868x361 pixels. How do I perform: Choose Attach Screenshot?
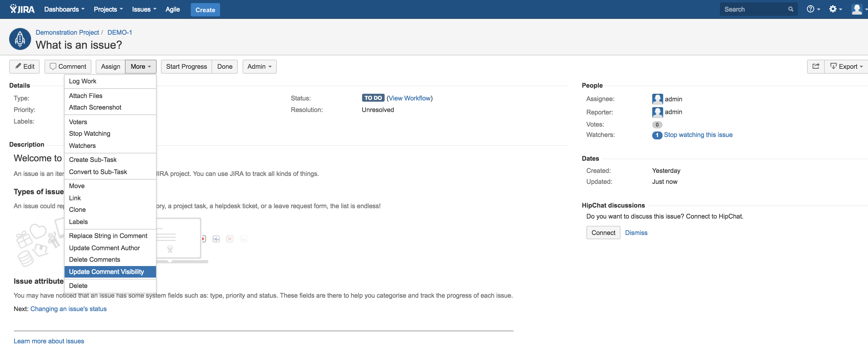click(110, 107)
